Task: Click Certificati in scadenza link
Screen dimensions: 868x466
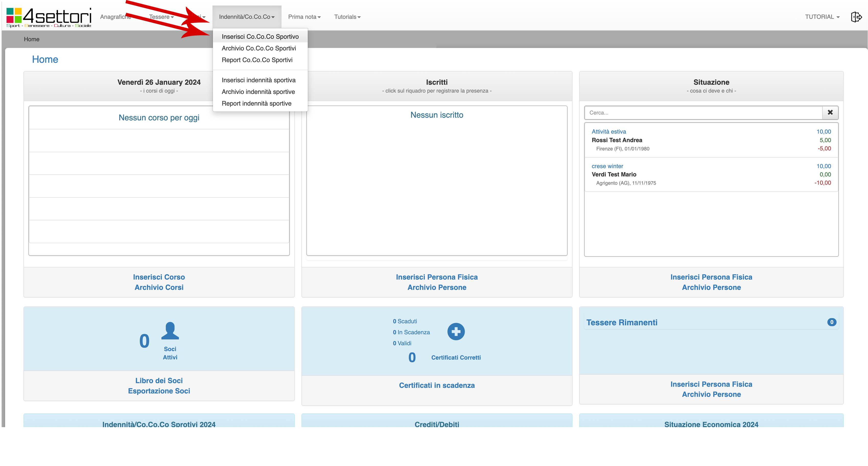Action: click(436, 385)
